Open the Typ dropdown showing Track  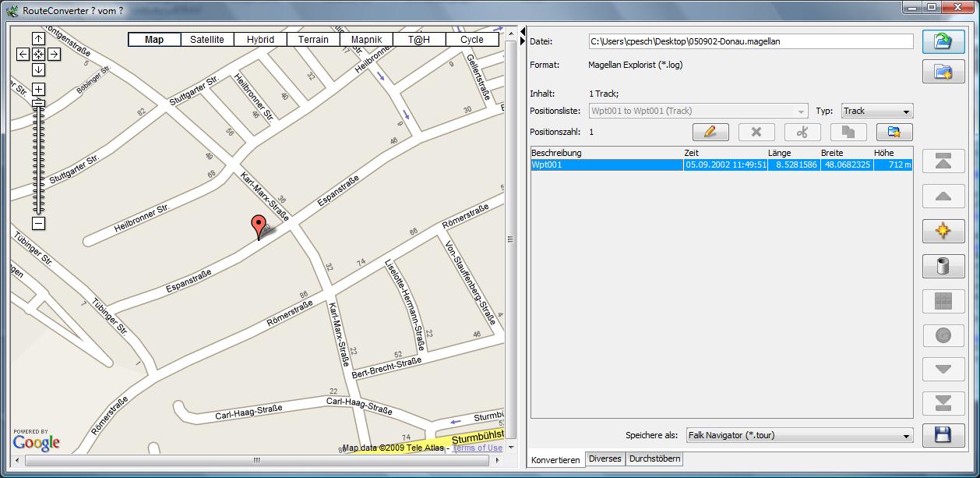(x=876, y=112)
